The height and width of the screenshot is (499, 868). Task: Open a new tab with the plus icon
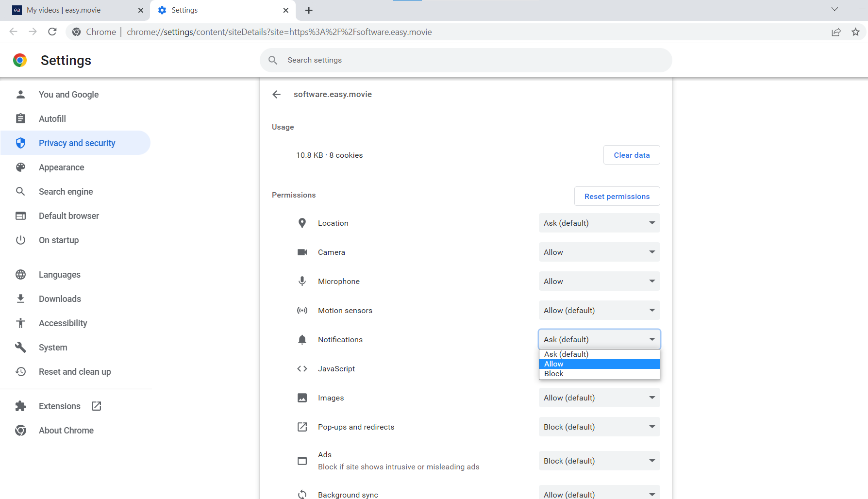(x=309, y=10)
